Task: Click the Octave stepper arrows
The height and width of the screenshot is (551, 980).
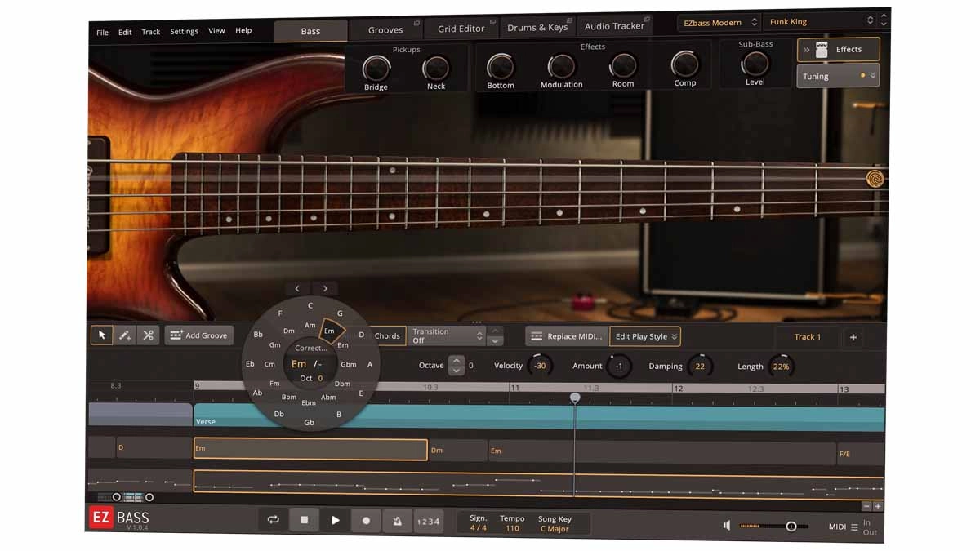Action: tap(457, 365)
